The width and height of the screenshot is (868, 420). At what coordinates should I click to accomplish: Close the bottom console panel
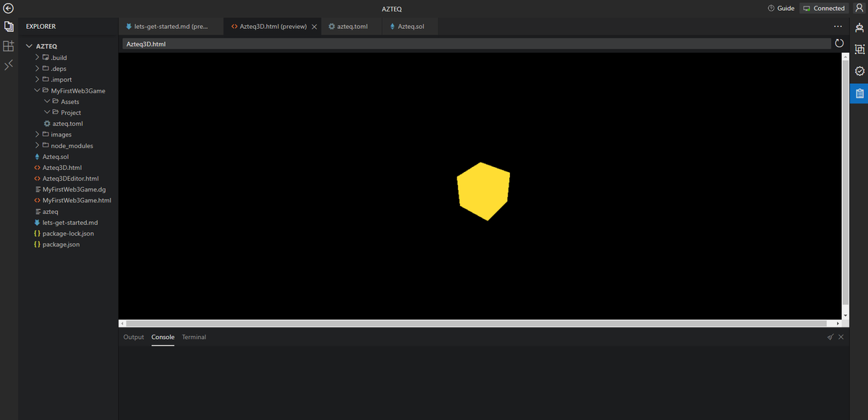coord(841,337)
